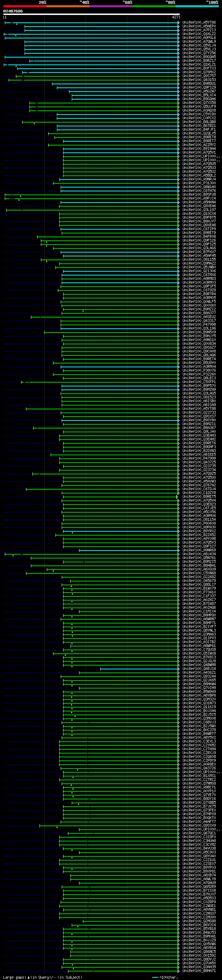The image size is (222, 980).
Task: Select the UniRef100_Q43725 label
Action: [x=199, y=462]
